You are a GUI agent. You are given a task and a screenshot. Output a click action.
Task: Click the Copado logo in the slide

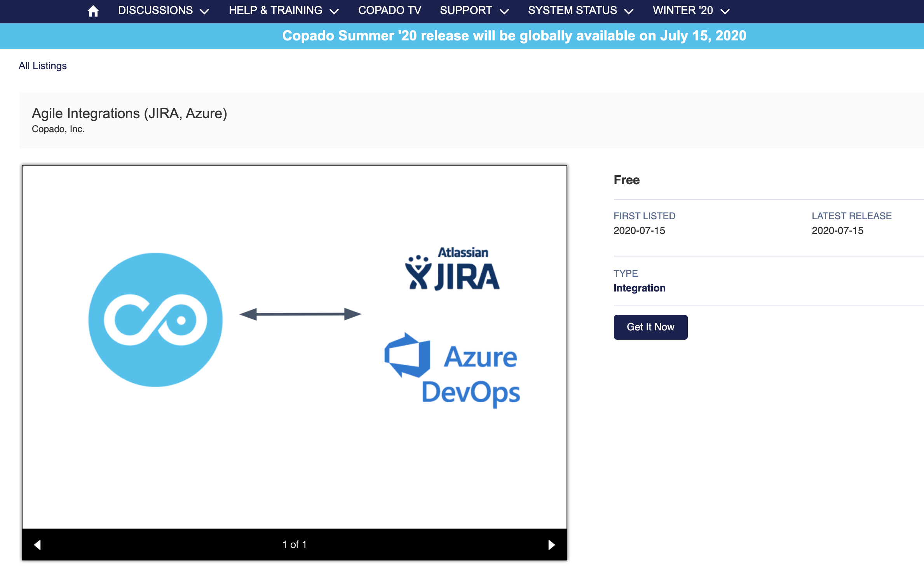click(155, 319)
